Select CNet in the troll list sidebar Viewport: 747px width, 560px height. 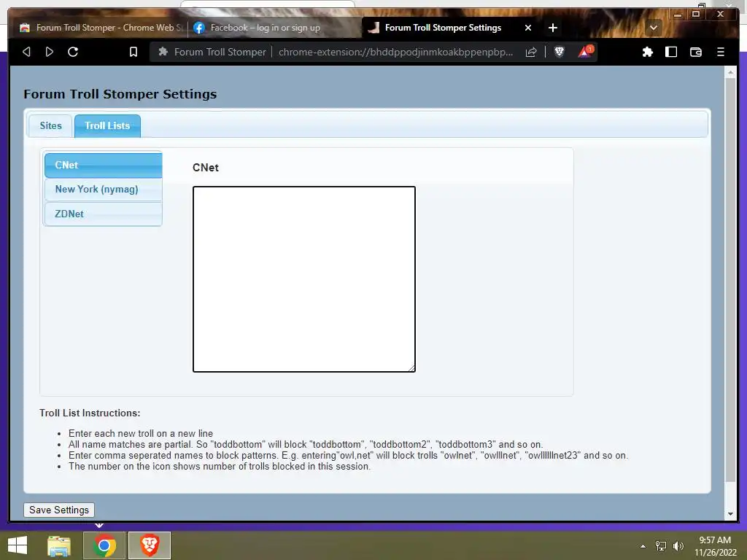click(104, 165)
